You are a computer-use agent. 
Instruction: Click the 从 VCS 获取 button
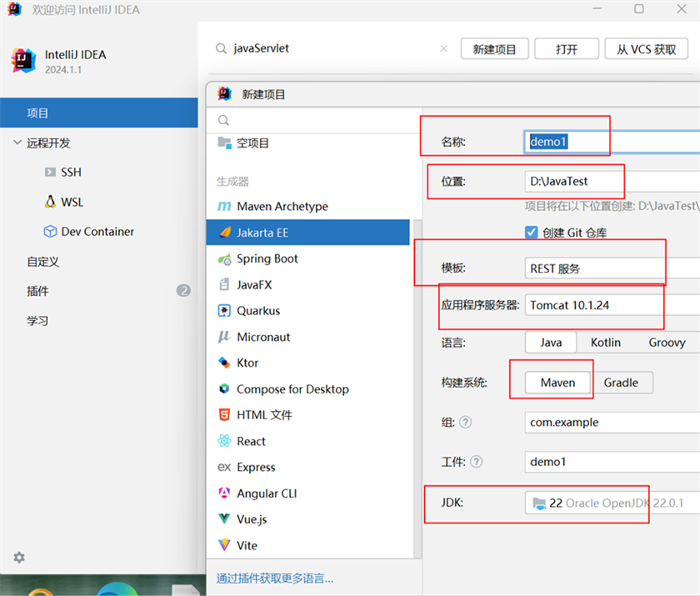647,48
